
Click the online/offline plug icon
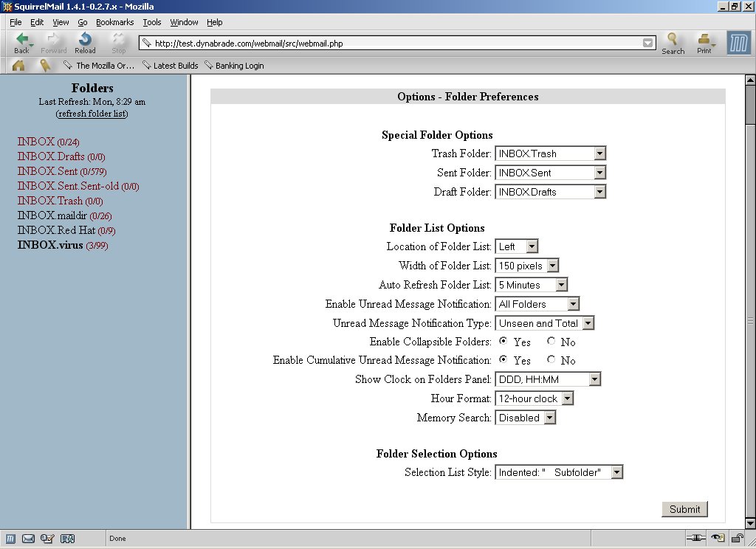[x=695, y=538]
